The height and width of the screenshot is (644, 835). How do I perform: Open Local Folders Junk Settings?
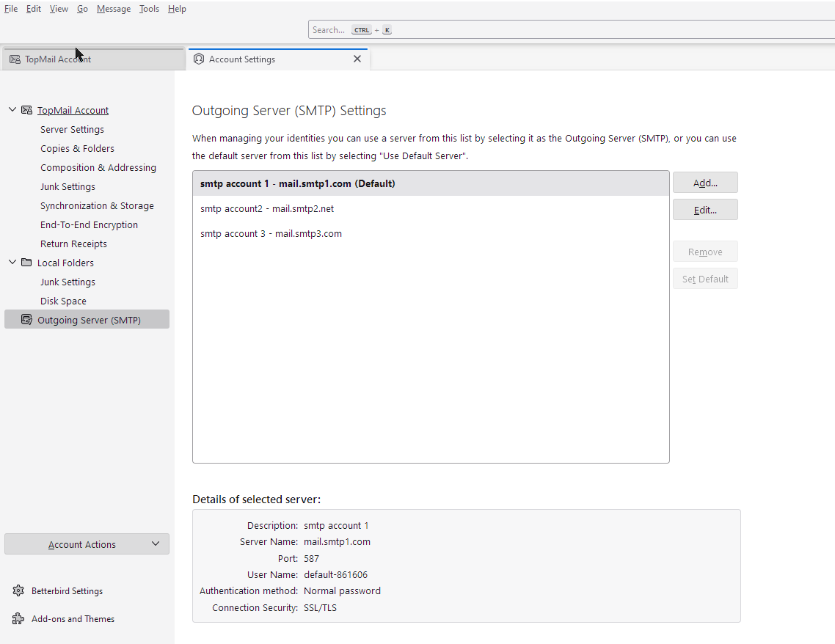pyautogui.click(x=68, y=282)
